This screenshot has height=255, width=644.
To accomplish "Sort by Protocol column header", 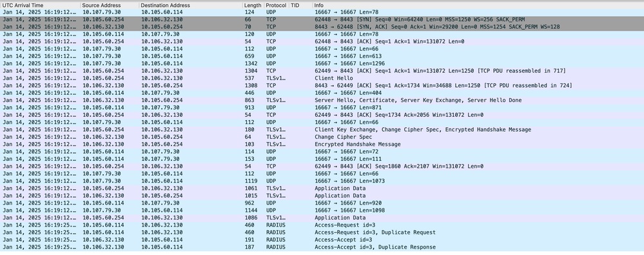I will (276, 5).
